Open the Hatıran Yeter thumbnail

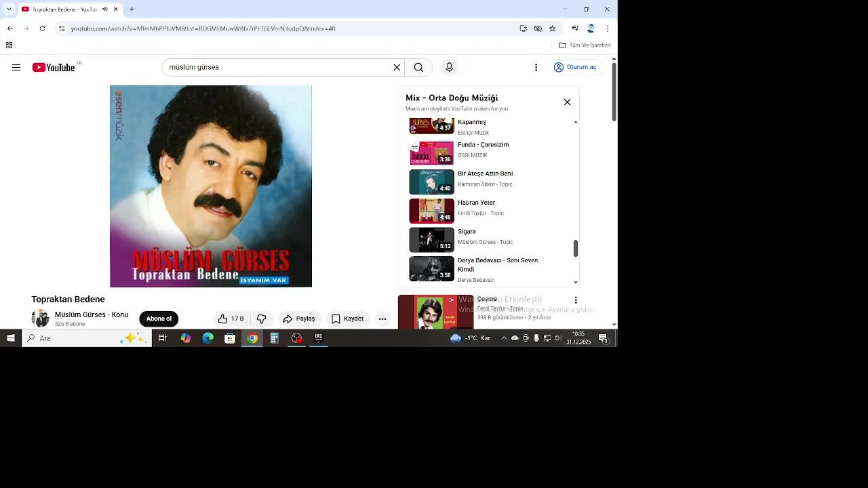pos(431,211)
